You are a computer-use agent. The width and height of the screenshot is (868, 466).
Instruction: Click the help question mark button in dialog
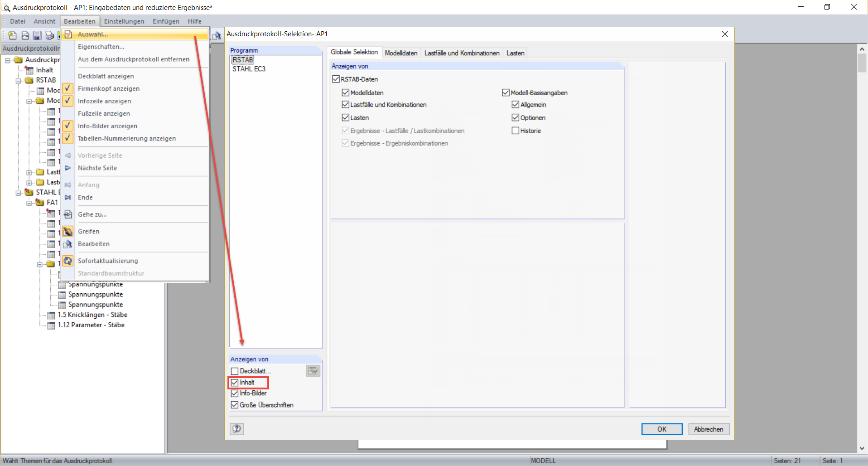tap(237, 429)
